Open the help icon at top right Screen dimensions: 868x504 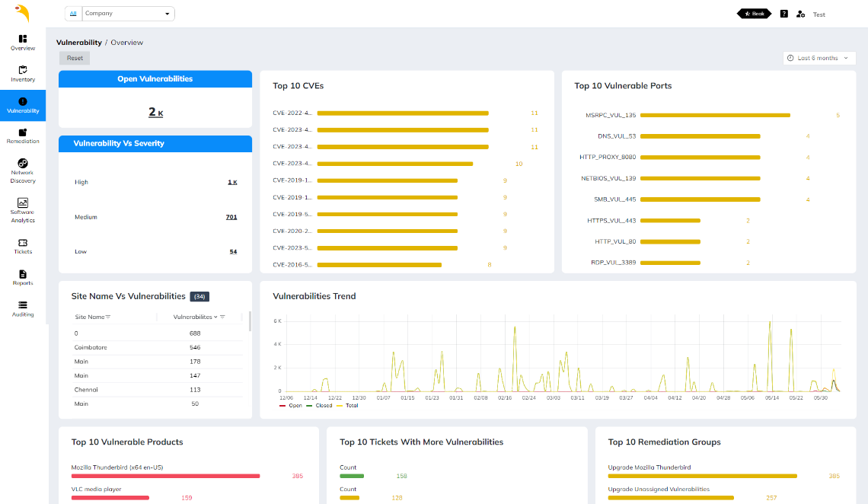tap(783, 14)
